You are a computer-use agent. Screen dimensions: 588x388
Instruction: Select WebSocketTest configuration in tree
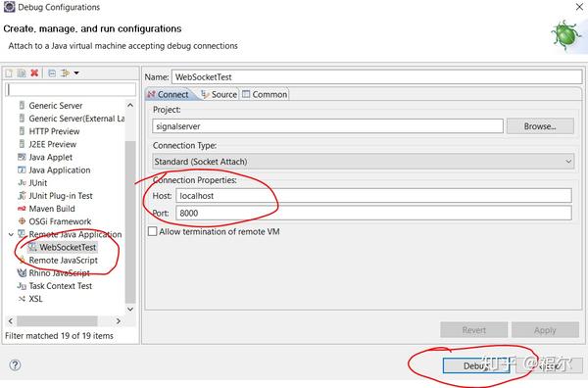(x=63, y=247)
